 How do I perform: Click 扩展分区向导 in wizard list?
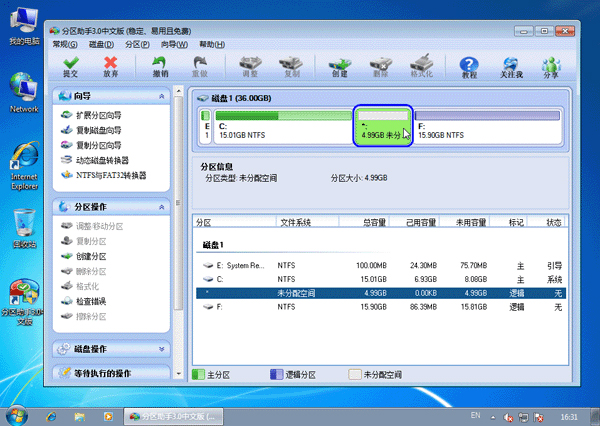(x=102, y=116)
